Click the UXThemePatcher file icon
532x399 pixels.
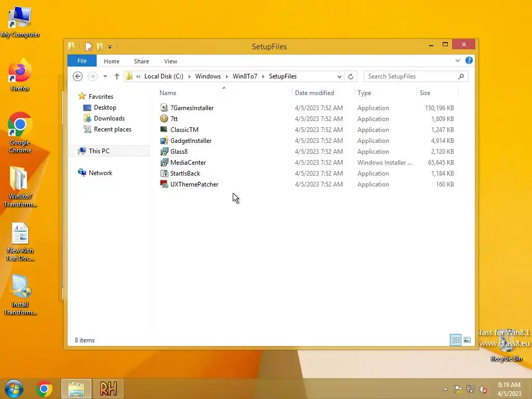[164, 184]
